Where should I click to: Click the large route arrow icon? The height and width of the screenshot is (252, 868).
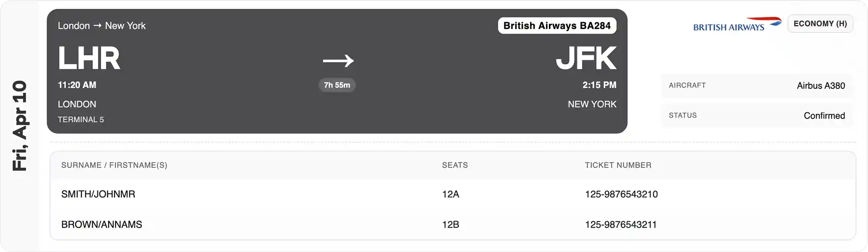coord(338,61)
